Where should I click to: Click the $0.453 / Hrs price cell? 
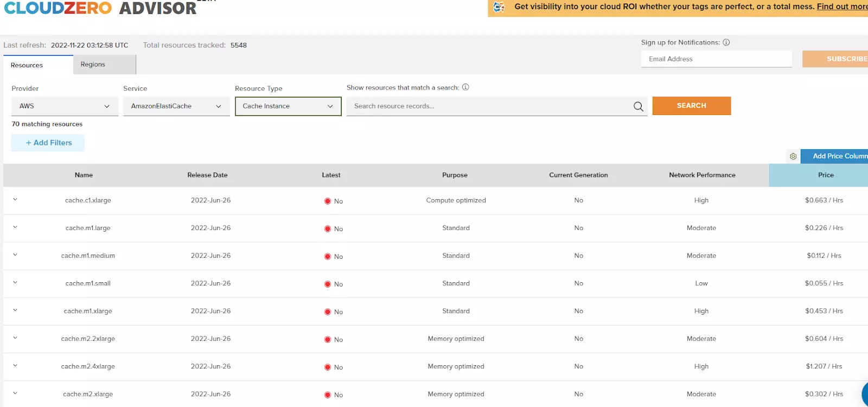824,311
